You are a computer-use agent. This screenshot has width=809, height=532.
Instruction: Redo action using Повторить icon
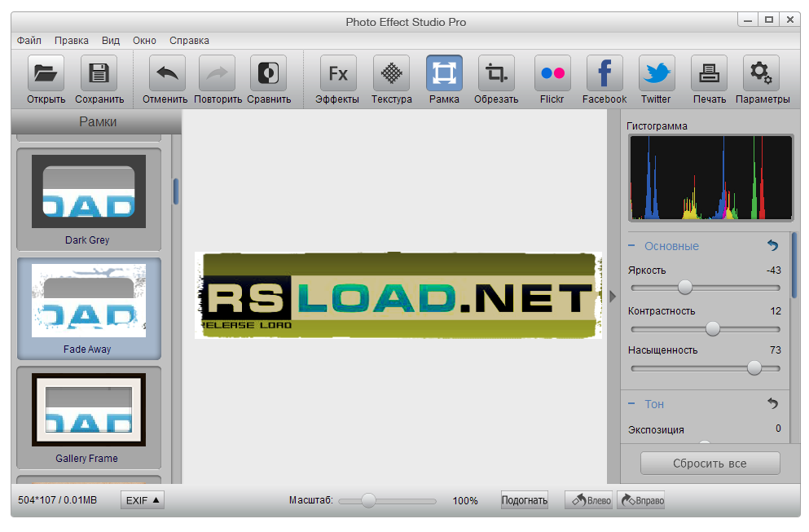218,73
